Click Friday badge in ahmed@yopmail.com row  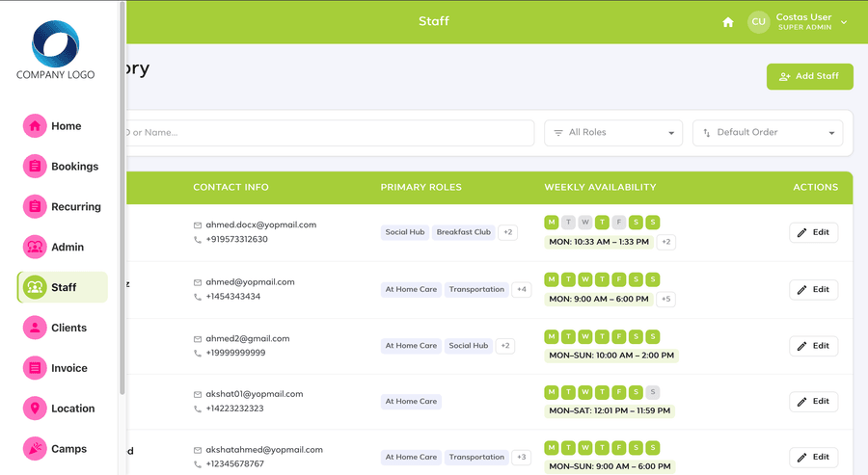[619, 279]
